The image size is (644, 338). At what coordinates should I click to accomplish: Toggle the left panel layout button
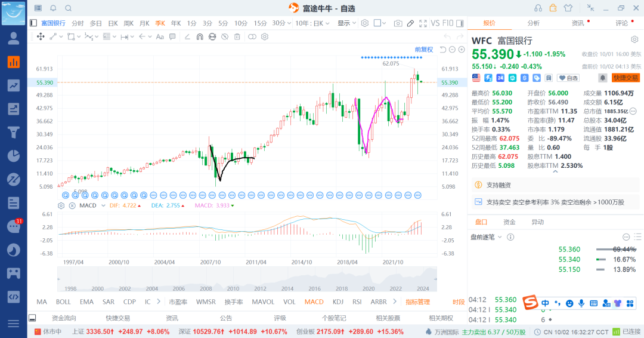click(33, 23)
